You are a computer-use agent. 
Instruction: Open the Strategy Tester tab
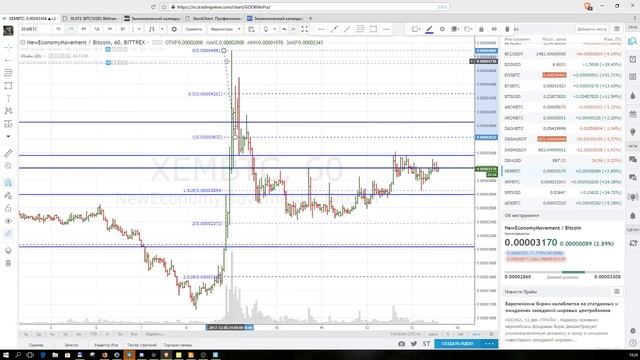[142, 345]
